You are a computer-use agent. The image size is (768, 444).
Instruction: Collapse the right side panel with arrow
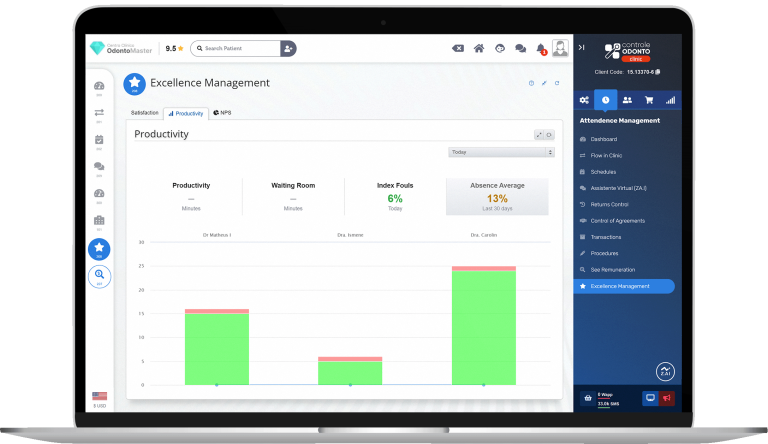[582, 47]
